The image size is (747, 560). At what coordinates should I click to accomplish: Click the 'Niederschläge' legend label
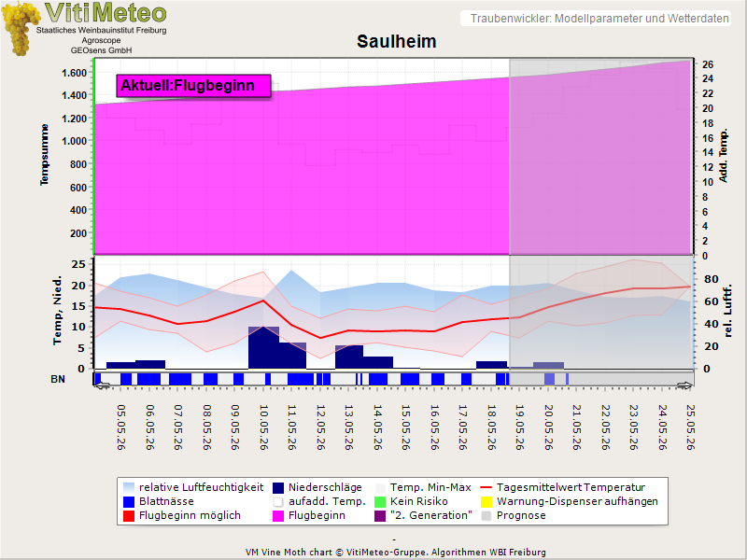[325, 487]
